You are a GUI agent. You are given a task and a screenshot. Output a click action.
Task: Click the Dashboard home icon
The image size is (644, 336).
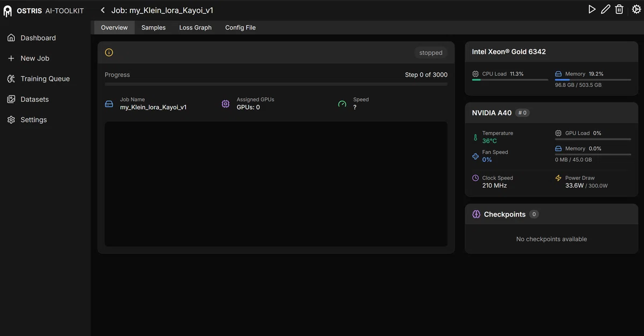click(x=11, y=38)
